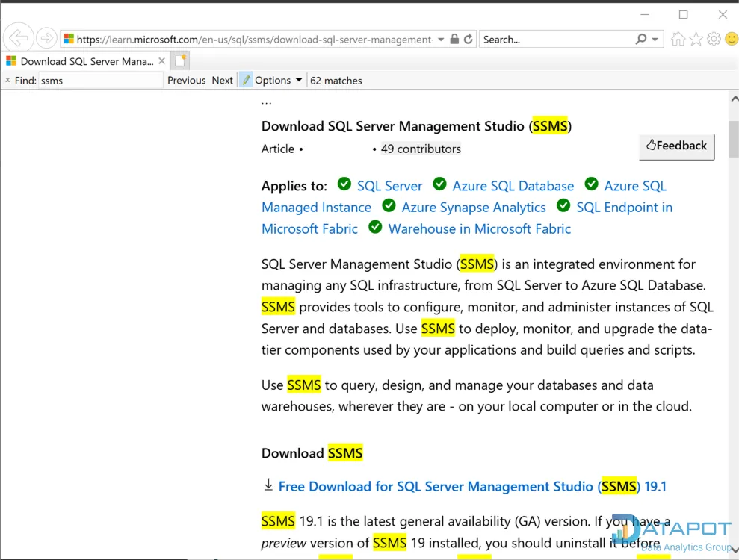739x560 pixels.
Task: Click the download arrow icon beside Free Download
Action: point(268,485)
